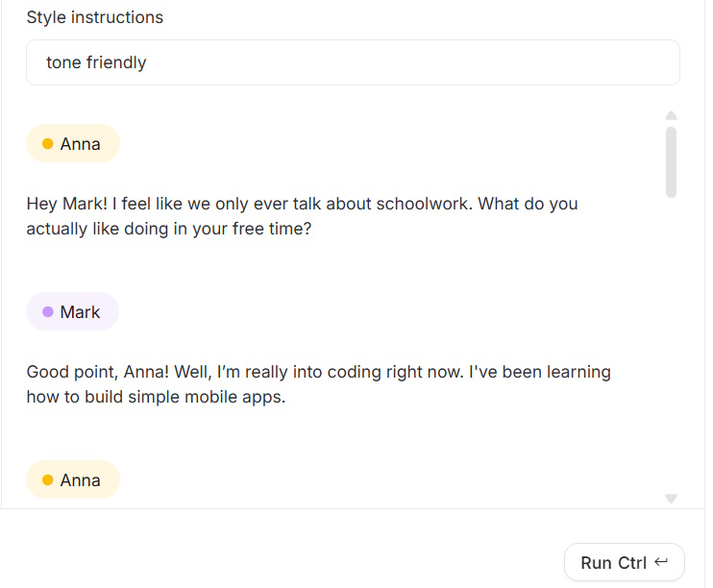This screenshot has width=713, height=588.
Task: Click the yellow dot on bottom Anna chip
Action: click(x=47, y=480)
